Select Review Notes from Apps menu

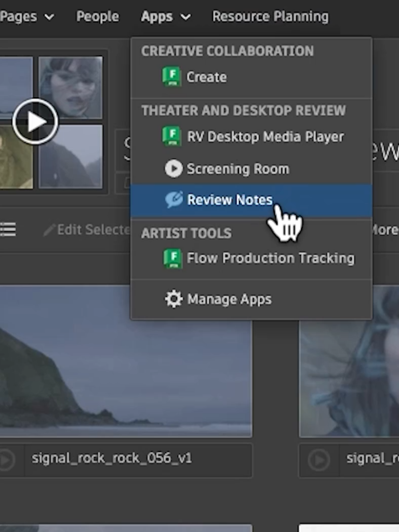[251, 200]
